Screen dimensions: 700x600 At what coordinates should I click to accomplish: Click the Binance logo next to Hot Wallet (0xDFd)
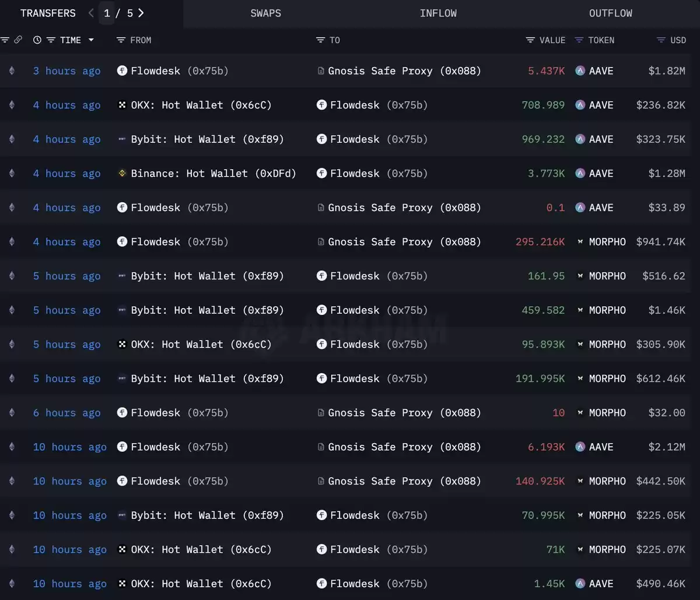[122, 173]
